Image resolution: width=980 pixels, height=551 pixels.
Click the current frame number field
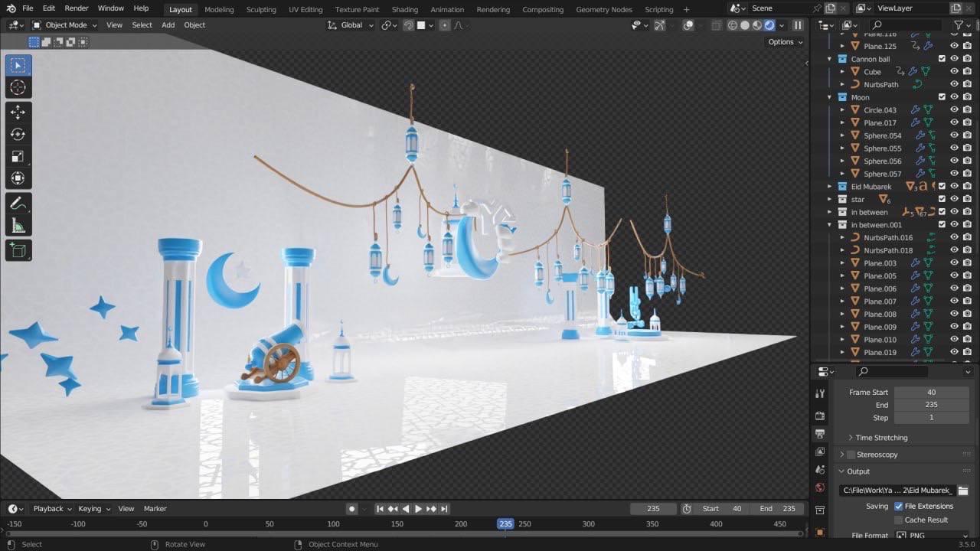coord(653,509)
